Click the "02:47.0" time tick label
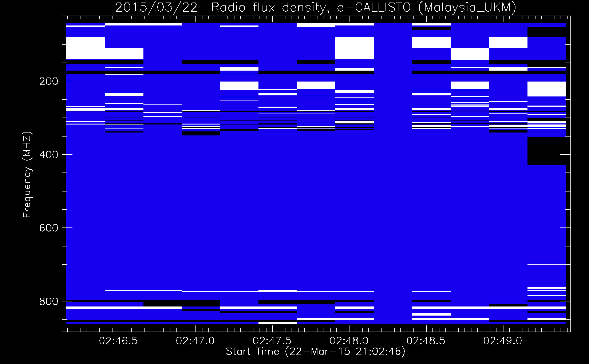Viewport: 589px width, 364px height. click(x=195, y=341)
